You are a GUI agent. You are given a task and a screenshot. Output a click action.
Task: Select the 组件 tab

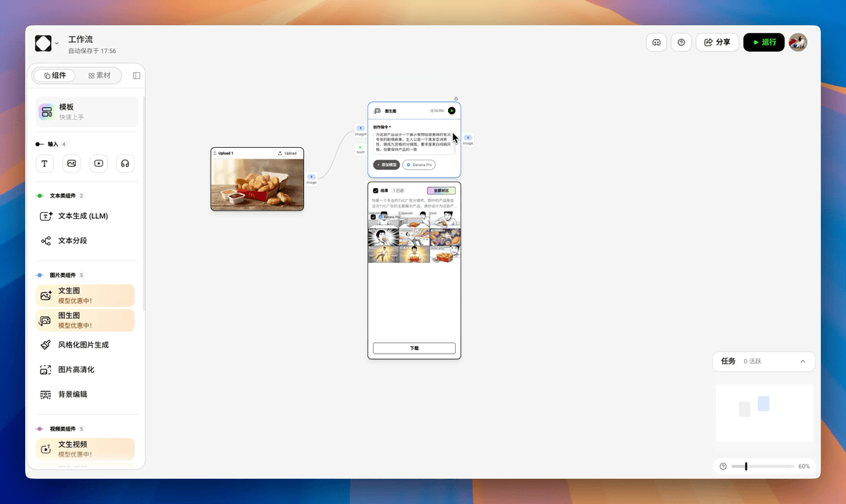click(x=55, y=76)
